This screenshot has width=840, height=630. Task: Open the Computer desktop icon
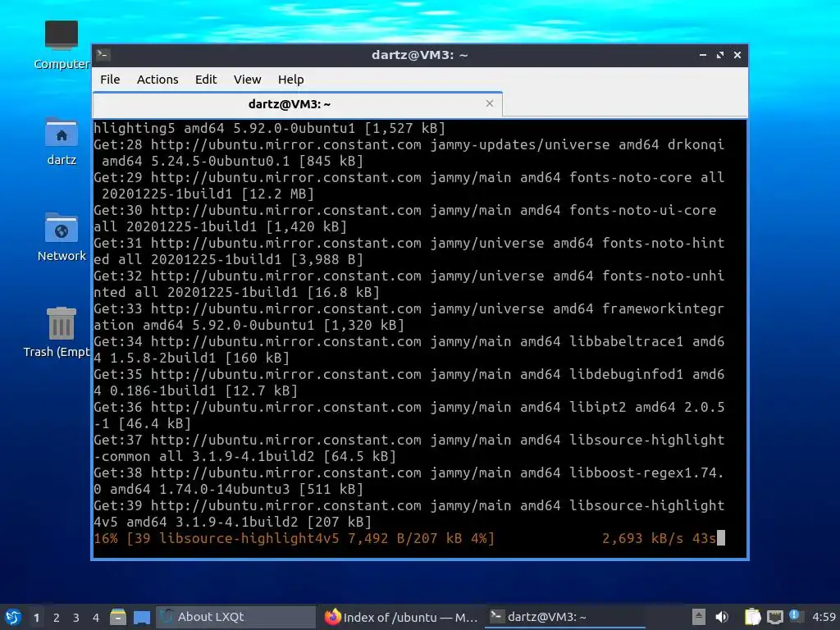[x=62, y=46]
